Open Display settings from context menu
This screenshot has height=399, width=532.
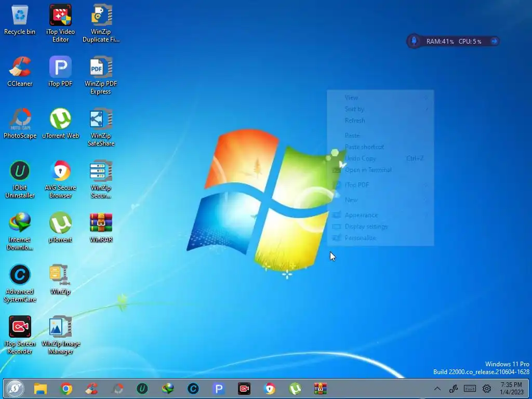380,227
